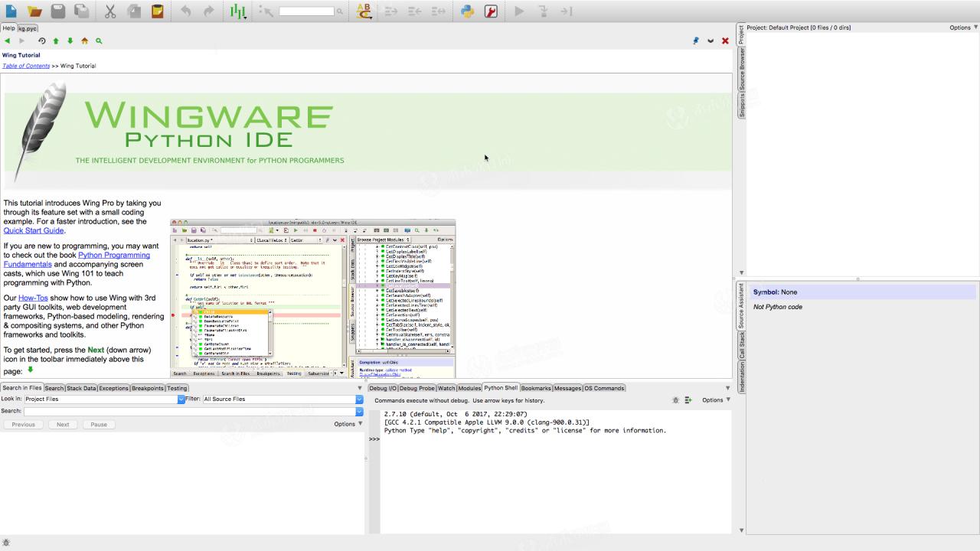980x551 pixels.
Task: Click the goto-definition arrow icon
Action: tap(266, 11)
